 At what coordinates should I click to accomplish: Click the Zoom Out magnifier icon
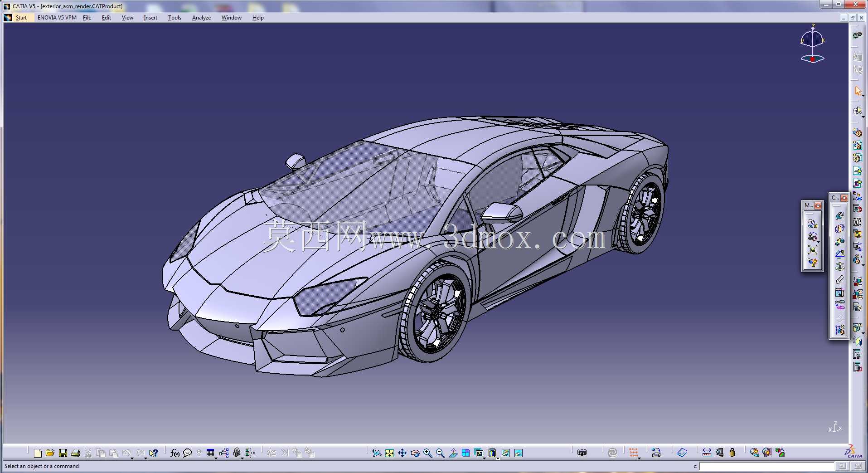point(440,453)
